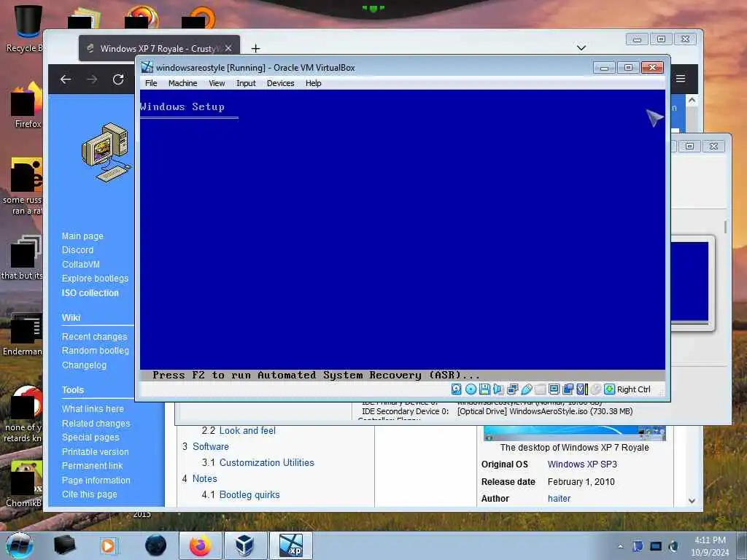The image size is (747, 560).
Task: Select the Firefox desktop shortcut
Action: pos(28,105)
